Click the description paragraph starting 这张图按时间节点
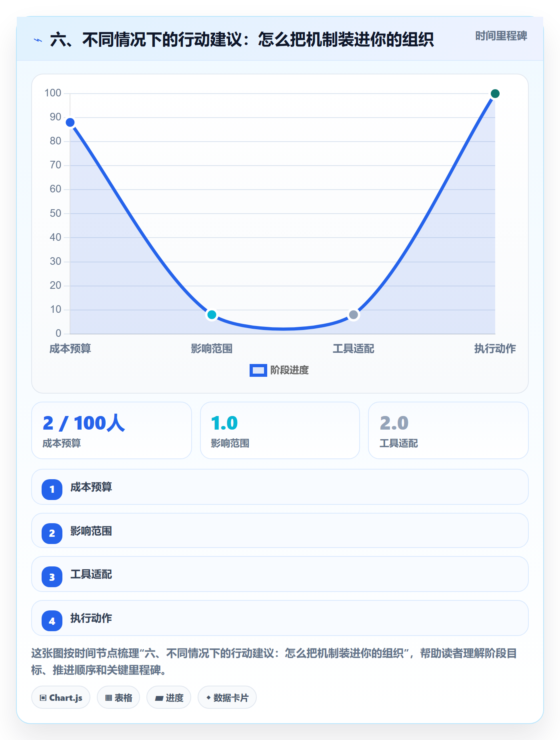Viewport: 560px width, 740px height. pyautogui.click(x=274, y=662)
